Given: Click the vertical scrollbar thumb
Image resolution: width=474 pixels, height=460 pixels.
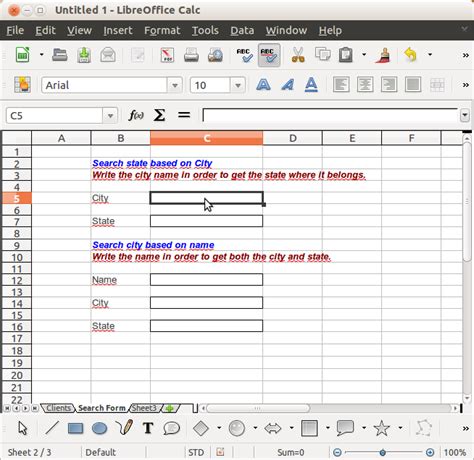Looking at the screenshot, I should tap(467, 201).
